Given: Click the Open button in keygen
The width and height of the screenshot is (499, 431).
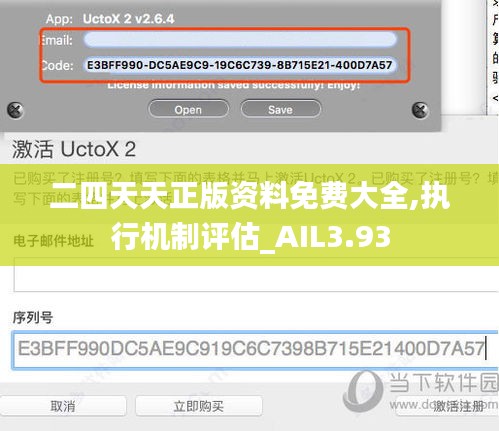Looking at the screenshot, I should pos(188,109).
